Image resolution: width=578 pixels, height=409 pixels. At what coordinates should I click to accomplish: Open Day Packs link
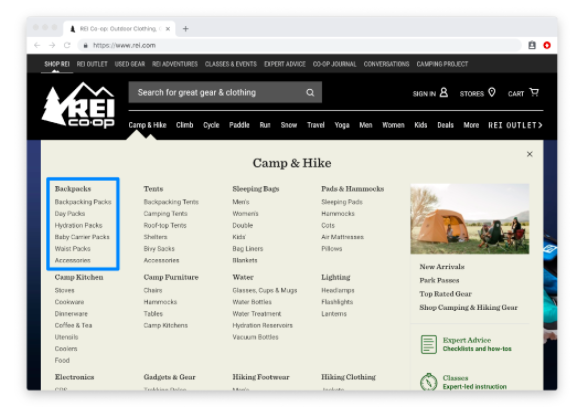click(70, 214)
